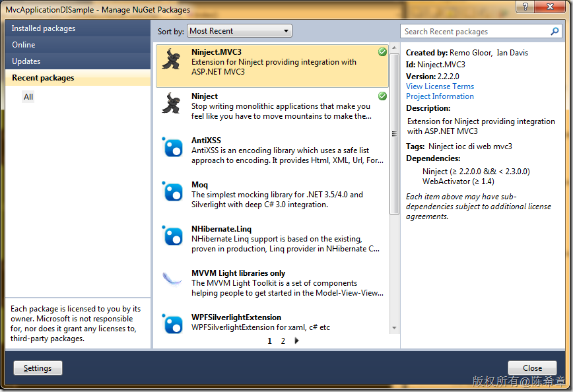573x392 pixels.
Task: Click the help question mark button
Action: 525,7
